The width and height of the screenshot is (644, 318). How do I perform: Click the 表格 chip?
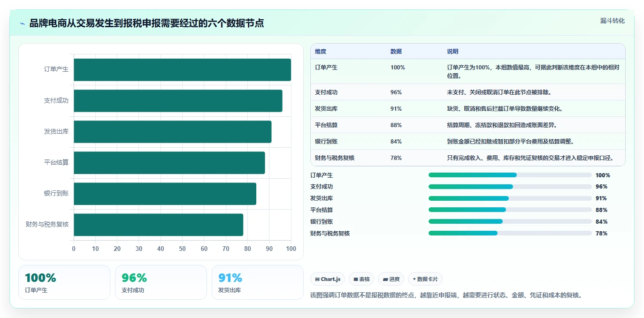click(x=361, y=279)
